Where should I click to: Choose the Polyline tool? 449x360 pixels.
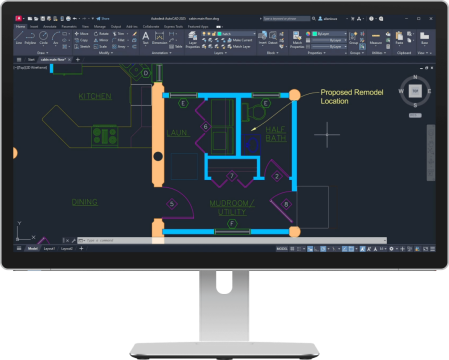point(30,37)
